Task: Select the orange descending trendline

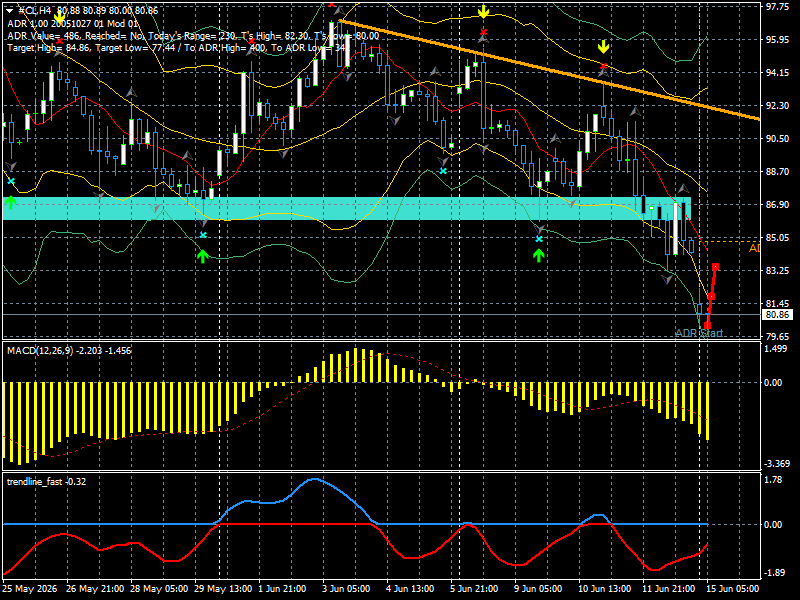Action: 549,69
